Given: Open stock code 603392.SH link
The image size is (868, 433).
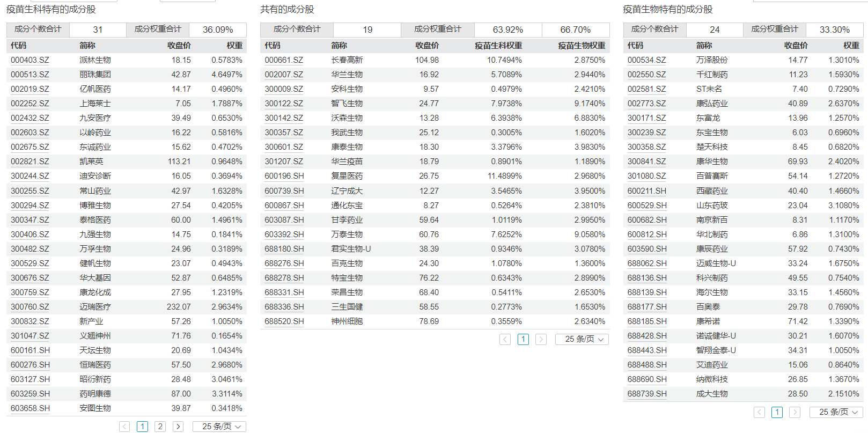Looking at the screenshot, I should click(284, 234).
